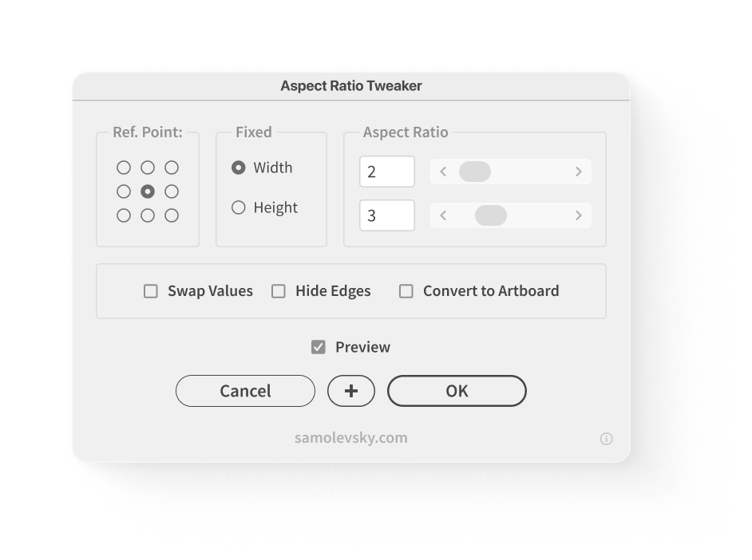Click the info icon in bottom corner
Viewport: 752px width, 560px height.
[x=606, y=438]
